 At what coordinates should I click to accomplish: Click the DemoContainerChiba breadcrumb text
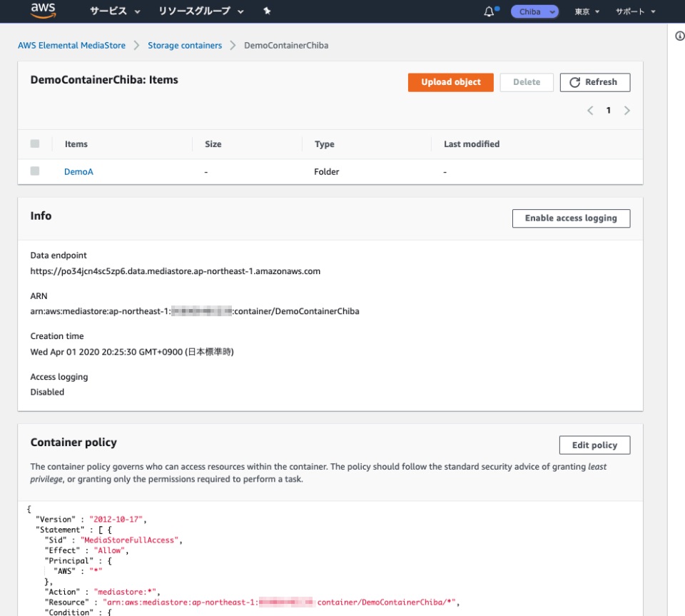coord(286,46)
